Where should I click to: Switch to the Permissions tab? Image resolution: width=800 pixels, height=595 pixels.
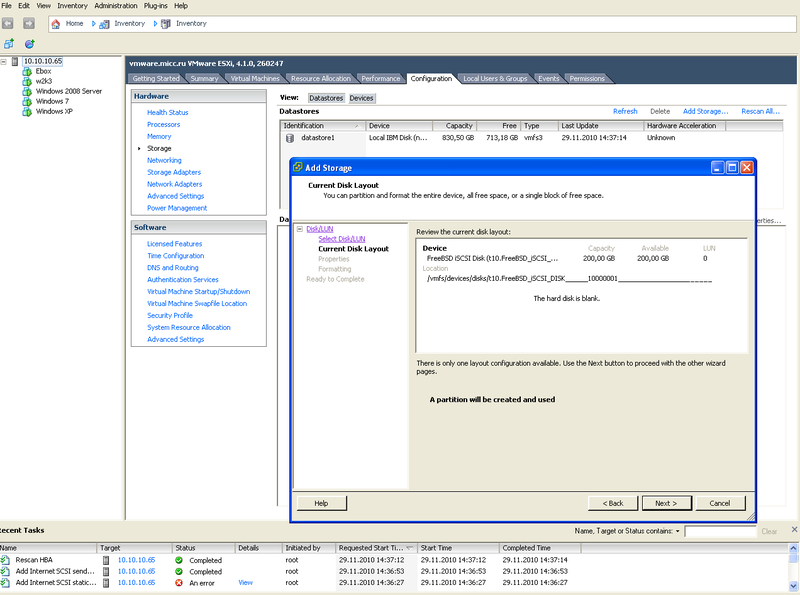587,79
